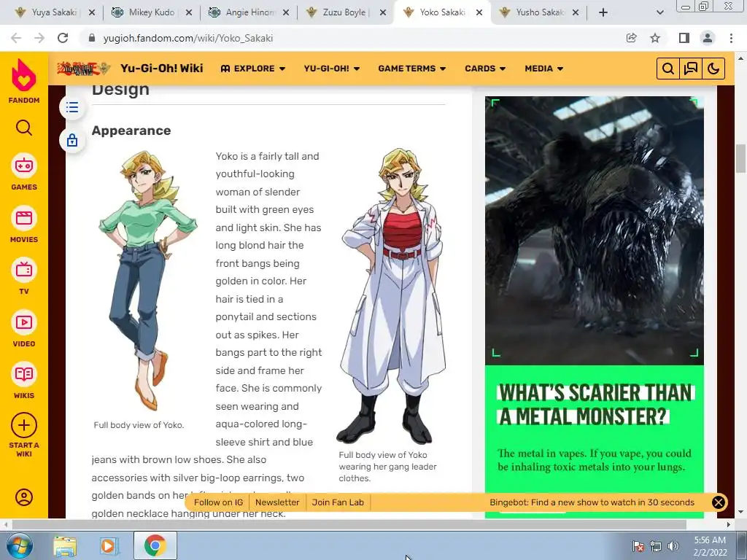Click the network tray icon
This screenshot has height=560, width=747.
pos(656,546)
